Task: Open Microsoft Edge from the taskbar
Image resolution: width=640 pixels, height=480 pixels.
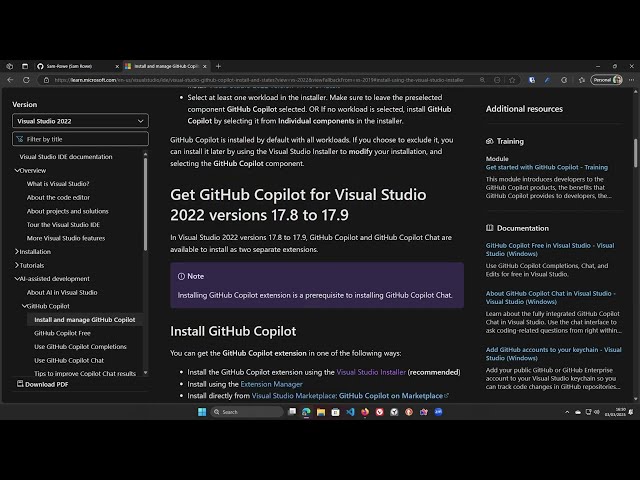Action: pyautogui.click(x=306, y=412)
